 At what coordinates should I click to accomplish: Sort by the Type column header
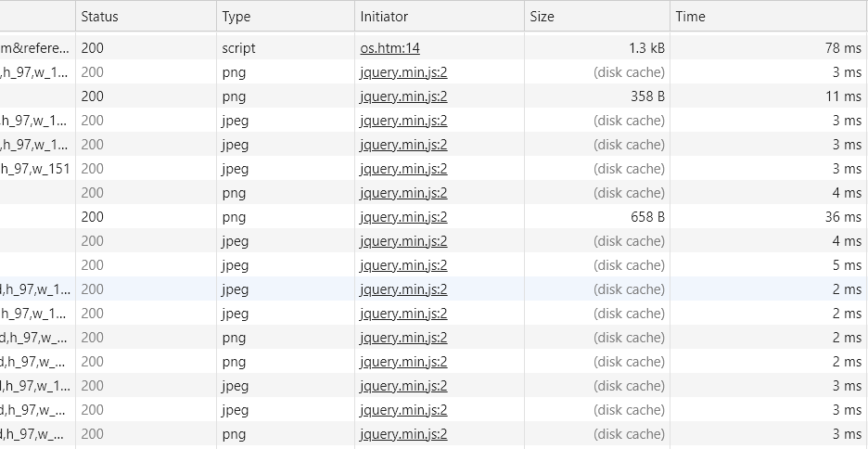coord(236,17)
